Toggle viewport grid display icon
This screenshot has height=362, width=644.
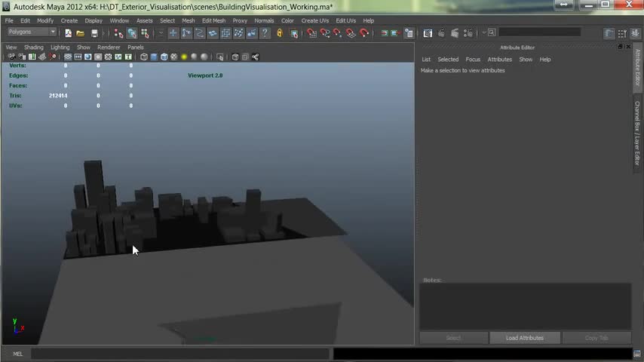(68, 57)
